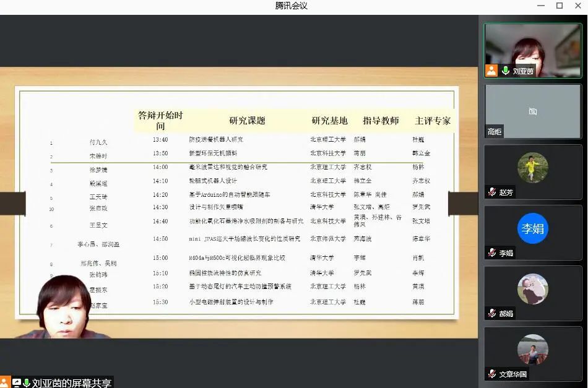Click the muted microphone icon next to 文章华国

(492, 374)
